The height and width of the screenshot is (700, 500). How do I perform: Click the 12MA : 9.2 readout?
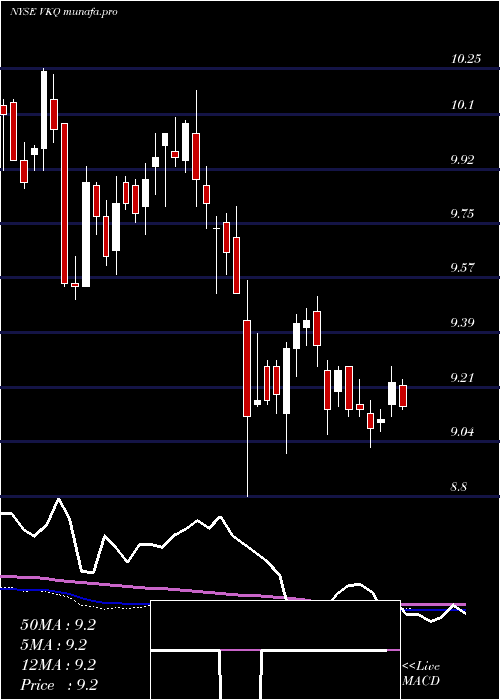point(58,665)
